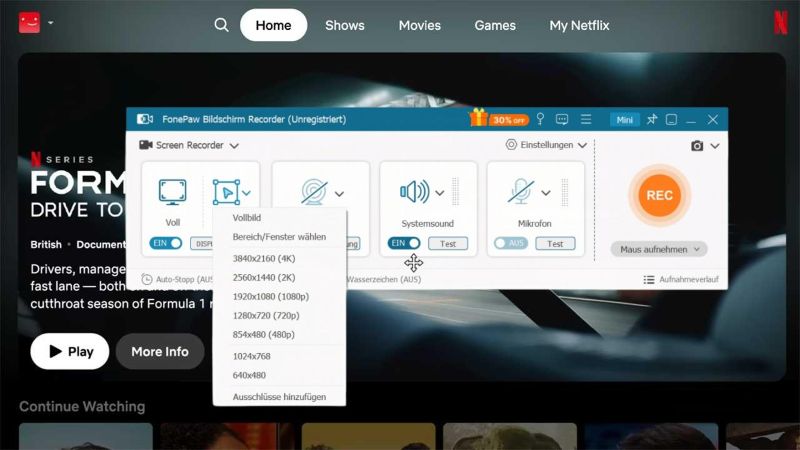Screen dimensions: 800x450
Task: Open My Netflix tab
Action: click(x=580, y=25)
